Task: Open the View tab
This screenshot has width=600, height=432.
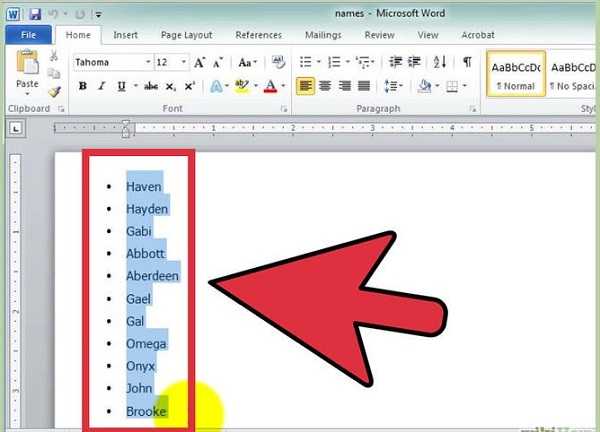Action: (428, 35)
